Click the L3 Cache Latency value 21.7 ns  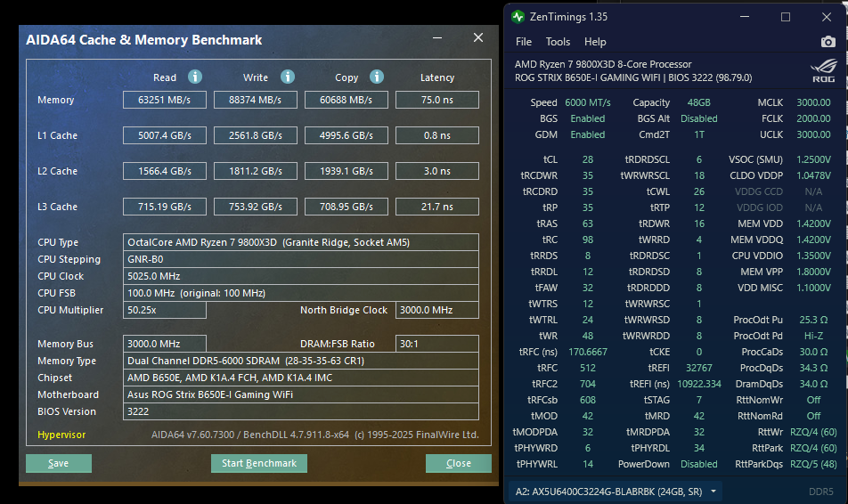[437, 207]
